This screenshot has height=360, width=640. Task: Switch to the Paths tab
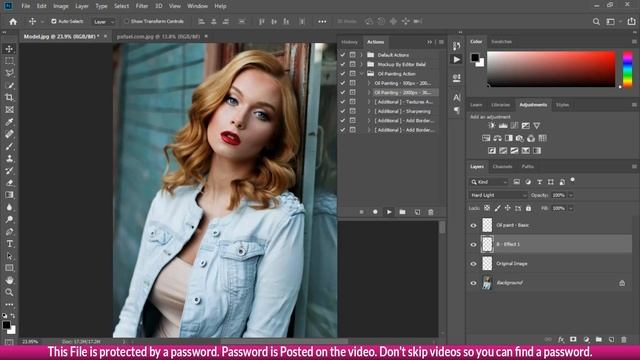click(x=527, y=167)
